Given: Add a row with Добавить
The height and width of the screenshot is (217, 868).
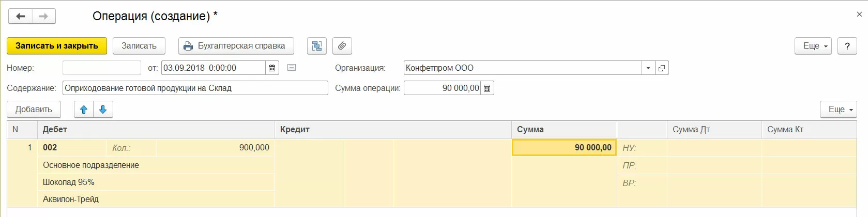Looking at the screenshot, I should (x=34, y=110).
